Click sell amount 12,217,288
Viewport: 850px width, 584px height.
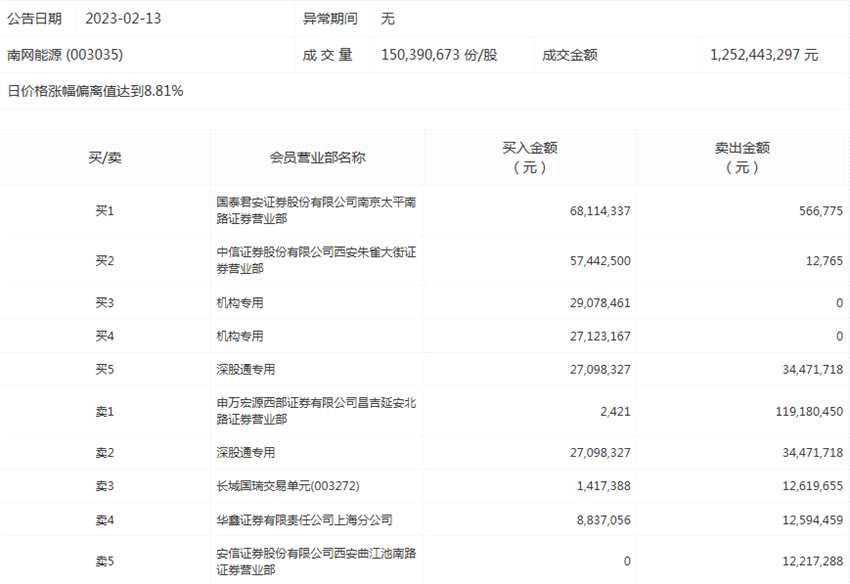[813, 562]
